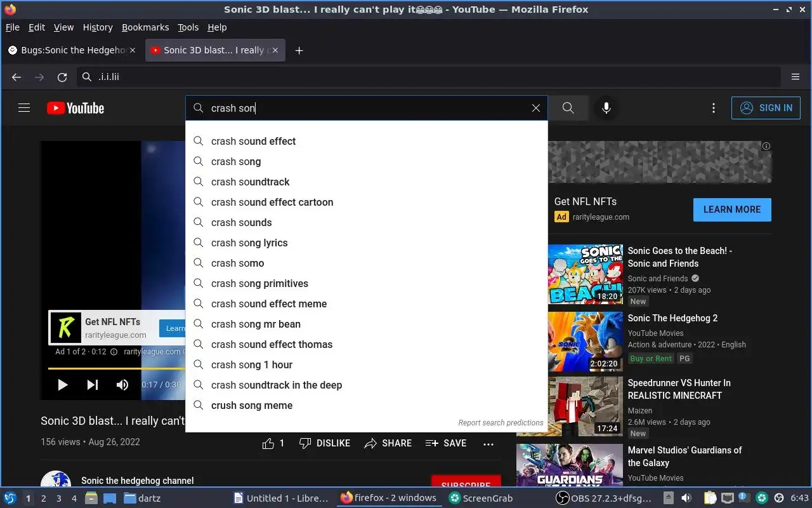Open the History menu
Viewport: 812px width, 508px height.
tap(98, 27)
